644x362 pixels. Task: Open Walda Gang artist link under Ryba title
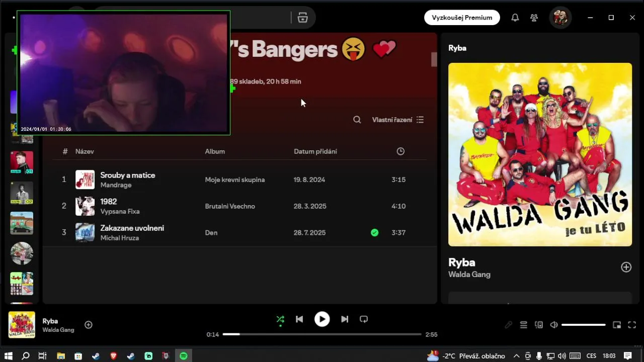click(x=469, y=275)
